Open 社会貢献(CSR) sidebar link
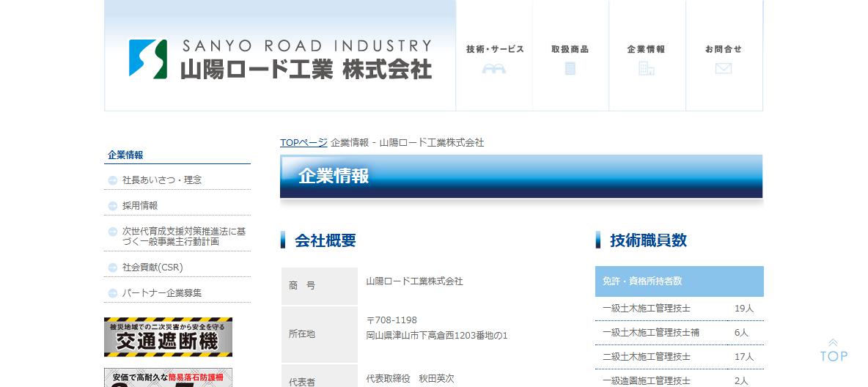This screenshot has height=387, width=868. 152,268
